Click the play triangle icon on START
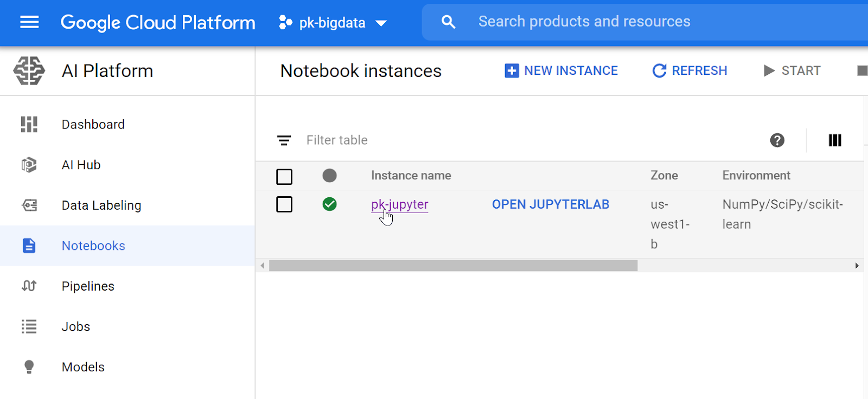 pos(769,70)
